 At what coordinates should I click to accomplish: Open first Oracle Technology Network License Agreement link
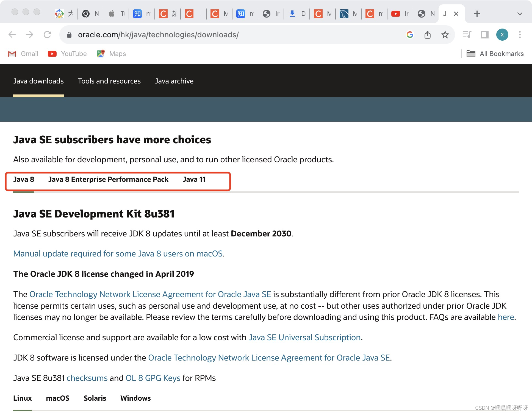[150, 294]
